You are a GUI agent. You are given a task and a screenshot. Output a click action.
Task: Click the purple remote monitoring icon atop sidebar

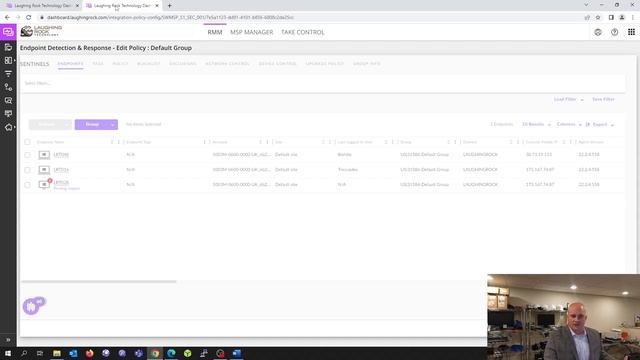(x=8, y=32)
